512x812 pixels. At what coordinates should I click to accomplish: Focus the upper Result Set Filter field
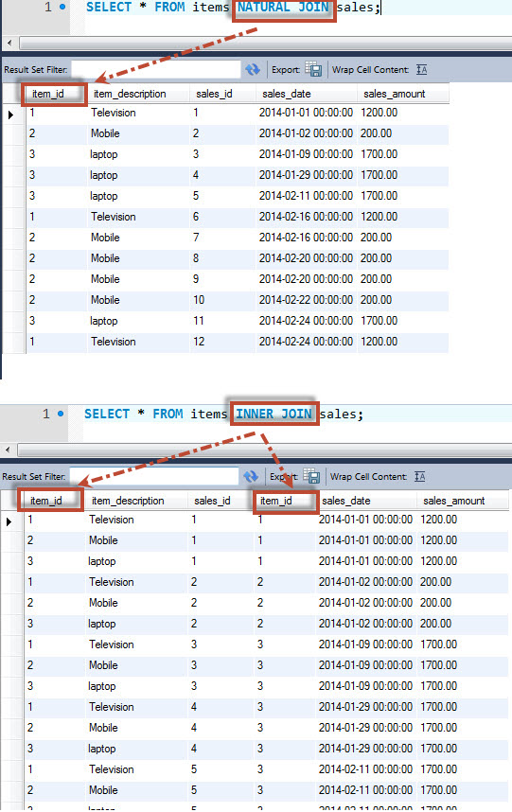pyautogui.click(x=155, y=69)
